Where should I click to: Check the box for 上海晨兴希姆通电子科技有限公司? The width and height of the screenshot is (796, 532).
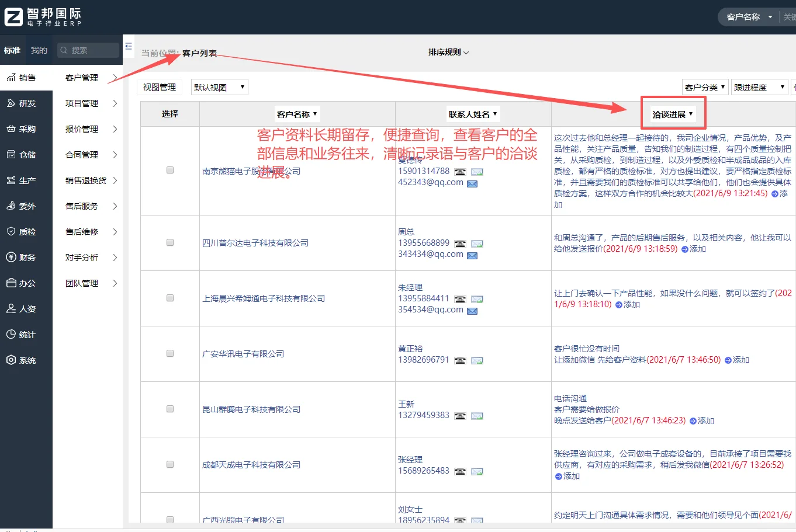point(170,298)
